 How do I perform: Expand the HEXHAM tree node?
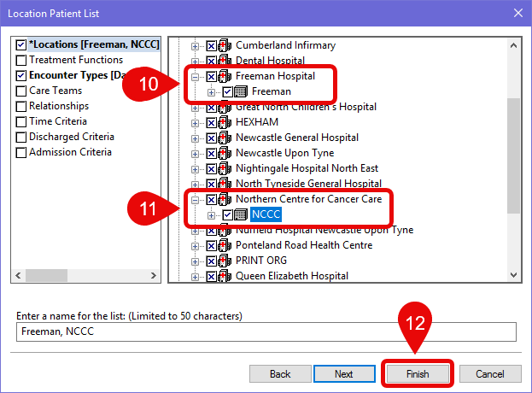click(195, 123)
